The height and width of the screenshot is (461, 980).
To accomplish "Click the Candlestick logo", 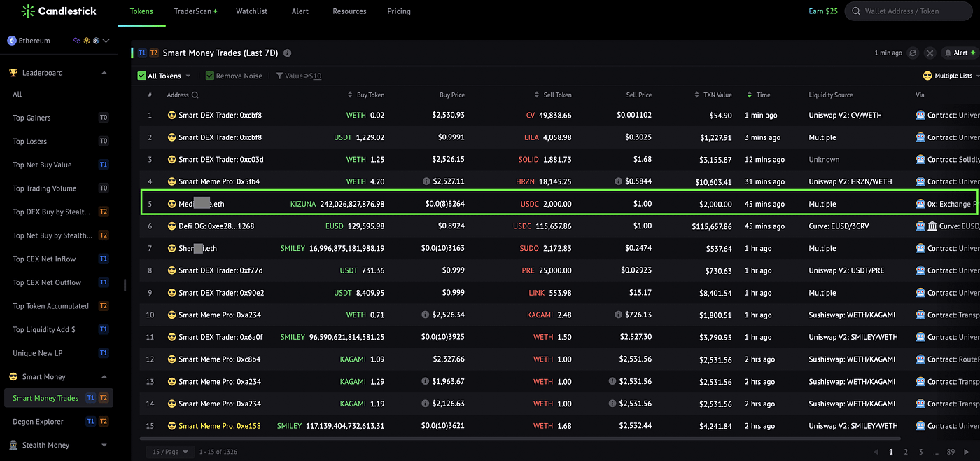I will tap(59, 11).
